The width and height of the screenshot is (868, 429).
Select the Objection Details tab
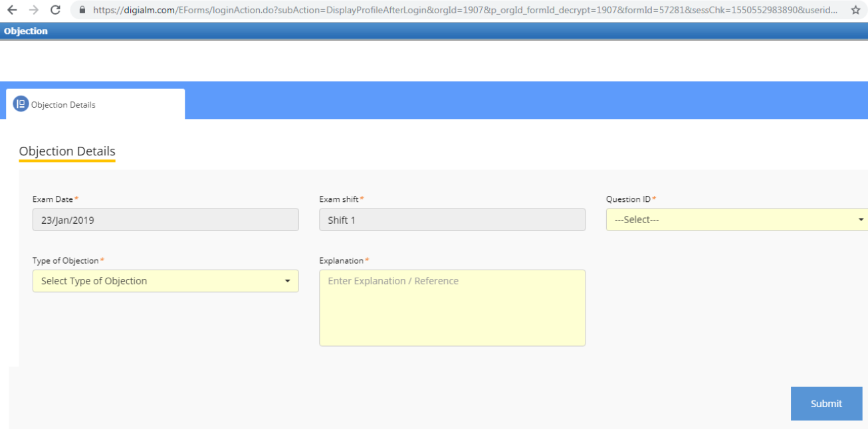pos(95,104)
